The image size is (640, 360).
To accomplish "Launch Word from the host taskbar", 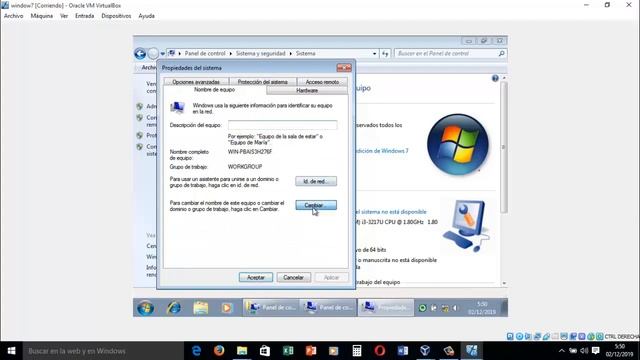I will tap(402, 351).
